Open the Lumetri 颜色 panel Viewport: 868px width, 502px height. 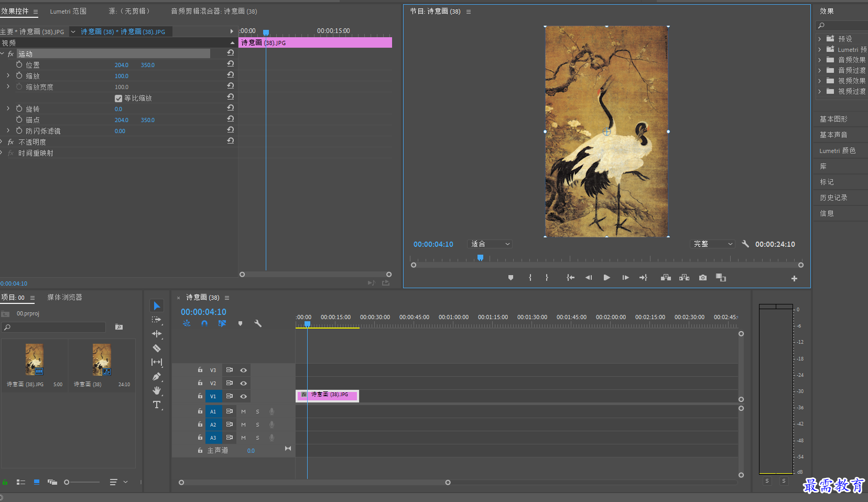coord(838,150)
